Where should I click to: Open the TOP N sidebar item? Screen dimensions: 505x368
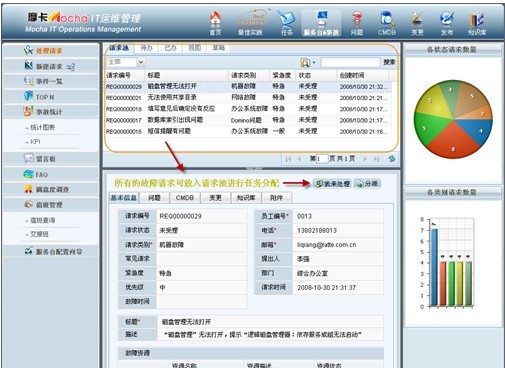(x=50, y=97)
